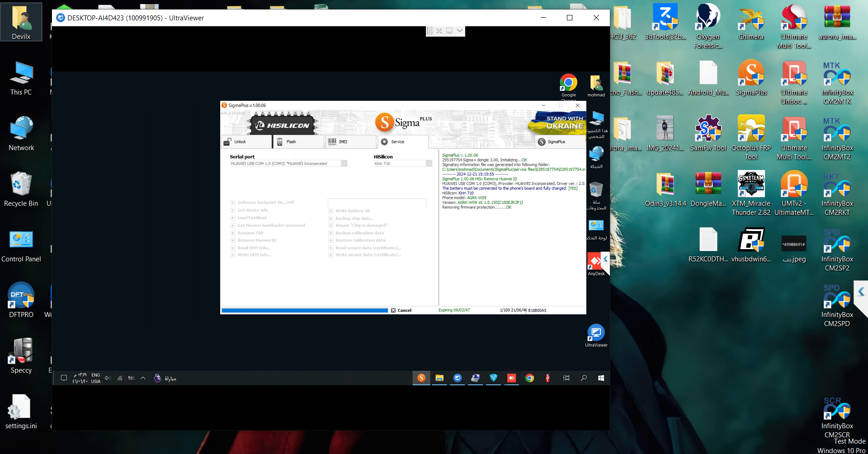Screen dimensions: 868x454
Task: Open remote taskbar search magnifier
Action: point(584,378)
